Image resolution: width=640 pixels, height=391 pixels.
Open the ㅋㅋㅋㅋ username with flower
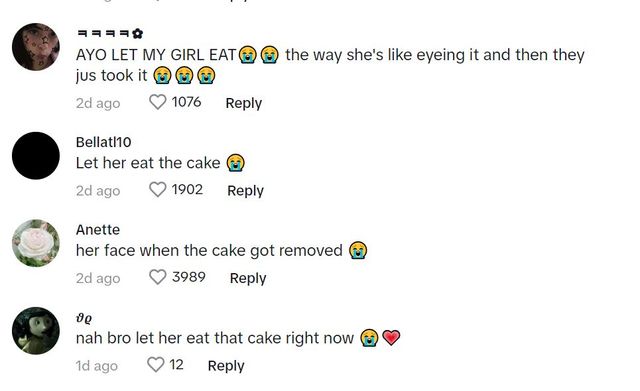click(109, 33)
